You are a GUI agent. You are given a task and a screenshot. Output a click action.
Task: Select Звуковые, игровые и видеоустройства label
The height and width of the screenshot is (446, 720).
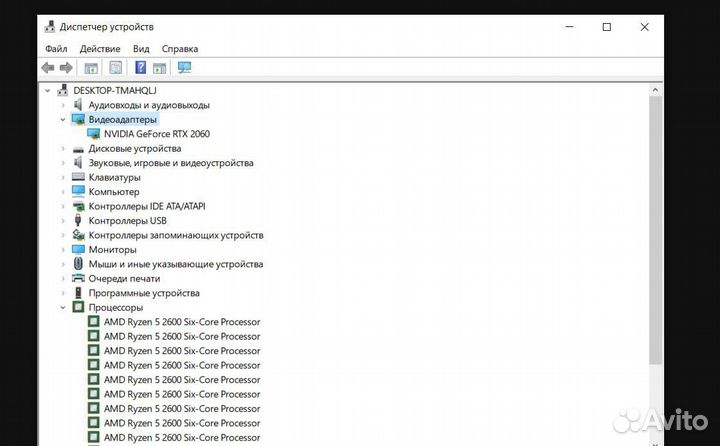pyautogui.click(x=171, y=163)
